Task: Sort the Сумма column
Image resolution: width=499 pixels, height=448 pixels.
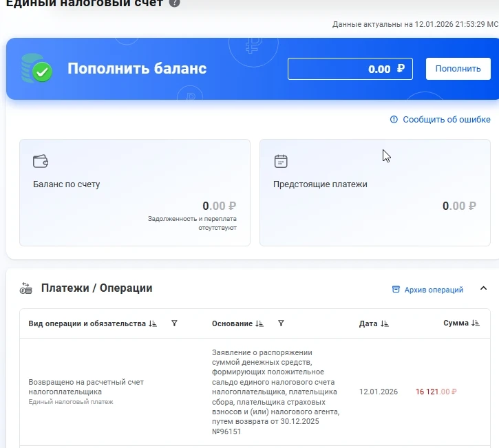Action: tap(476, 323)
